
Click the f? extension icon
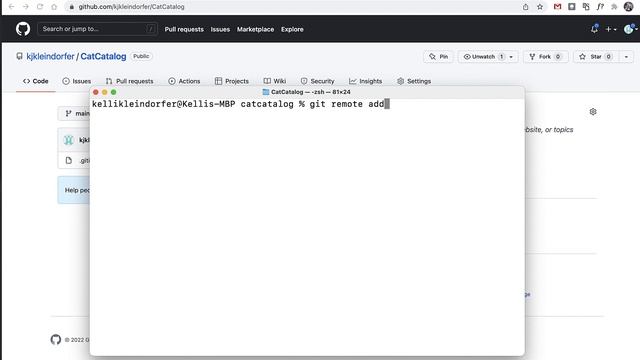(x=600, y=7)
